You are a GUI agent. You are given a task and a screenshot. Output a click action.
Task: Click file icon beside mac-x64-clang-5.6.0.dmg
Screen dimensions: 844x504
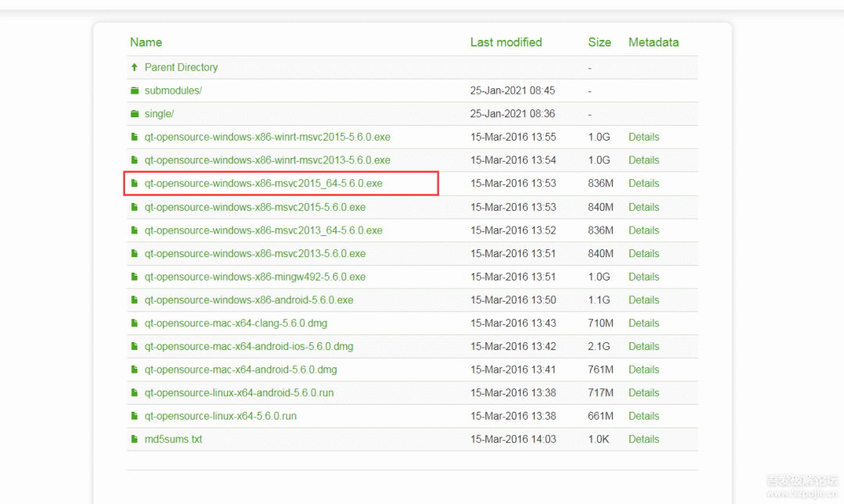[134, 323]
